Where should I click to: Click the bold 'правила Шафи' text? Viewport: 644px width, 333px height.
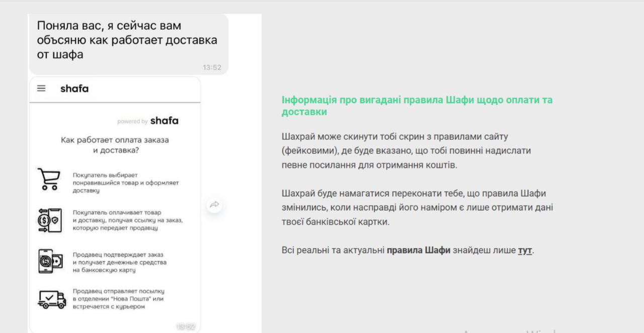419,250
